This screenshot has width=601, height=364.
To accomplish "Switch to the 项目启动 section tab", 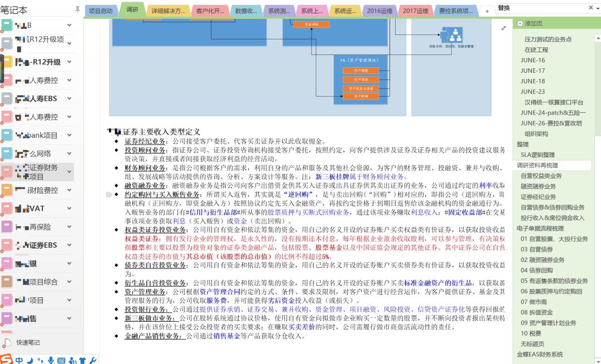I will tap(100, 11).
